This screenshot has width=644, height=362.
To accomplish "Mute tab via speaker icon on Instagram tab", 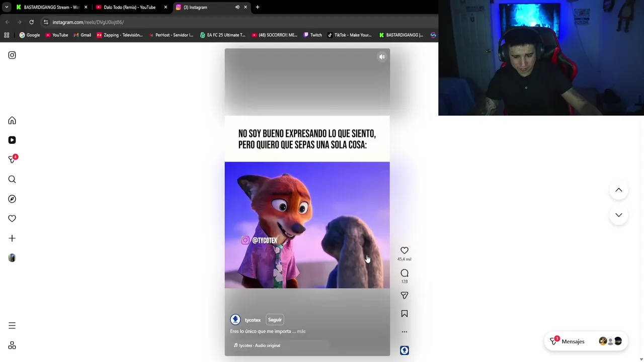I will [237, 7].
